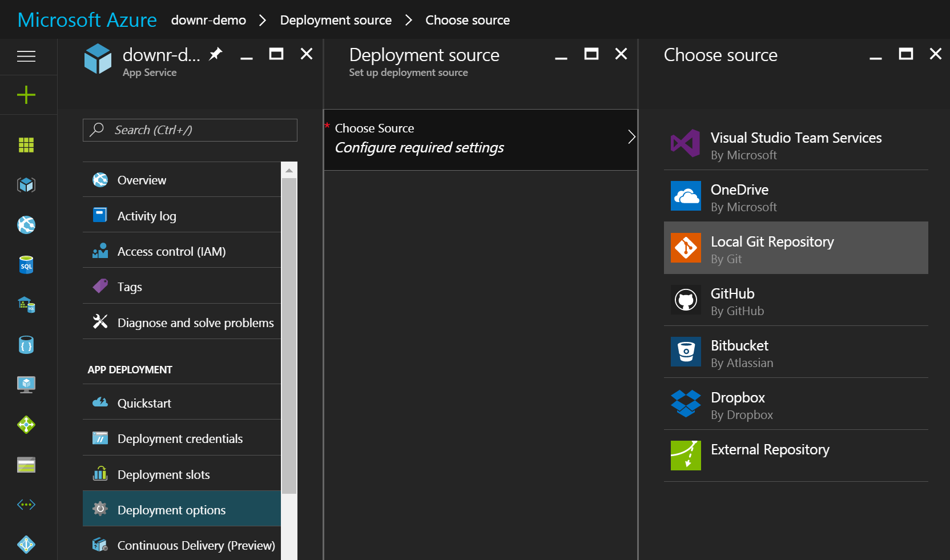Open the App Services globe icon in sidebar
Image resolution: width=950 pixels, height=560 pixels.
coord(26,225)
